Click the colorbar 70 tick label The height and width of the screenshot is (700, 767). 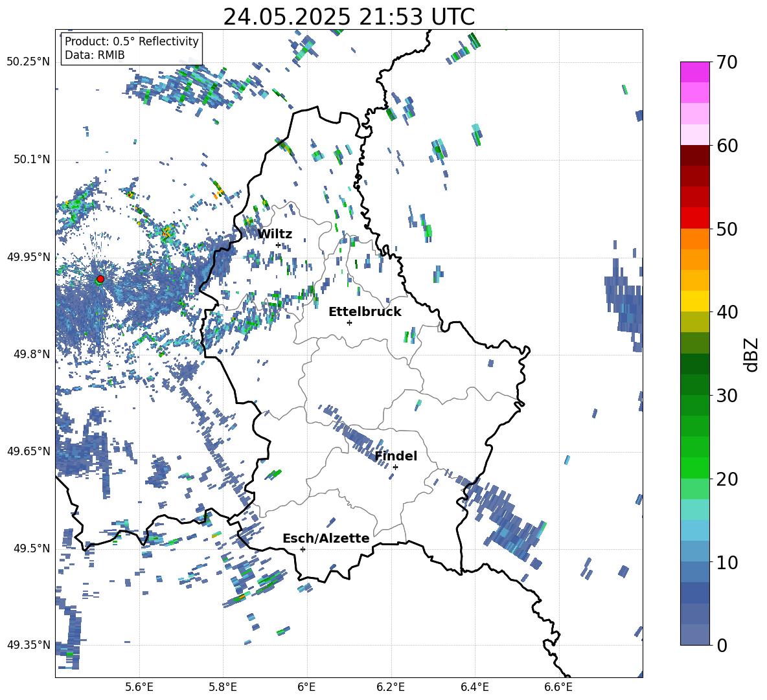click(x=727, y=63)
